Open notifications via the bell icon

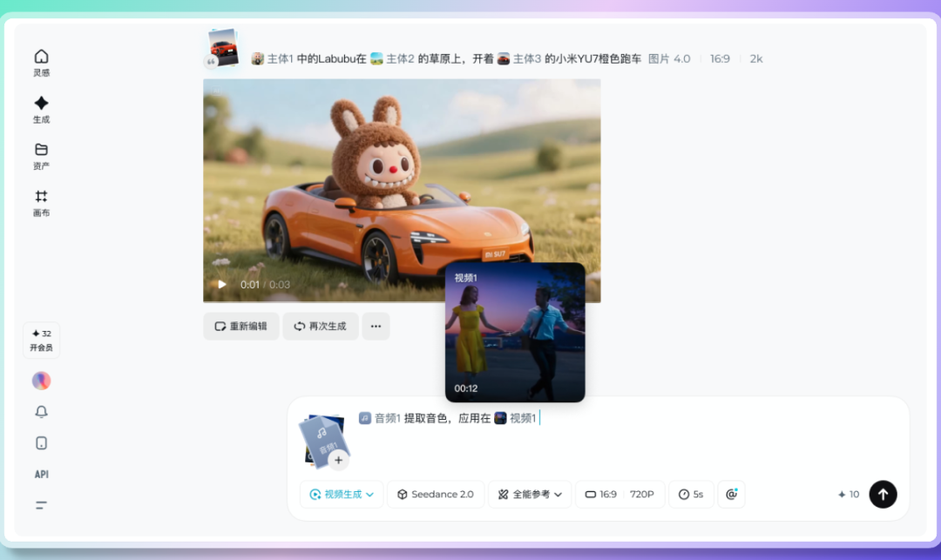(x=41, y=412)
